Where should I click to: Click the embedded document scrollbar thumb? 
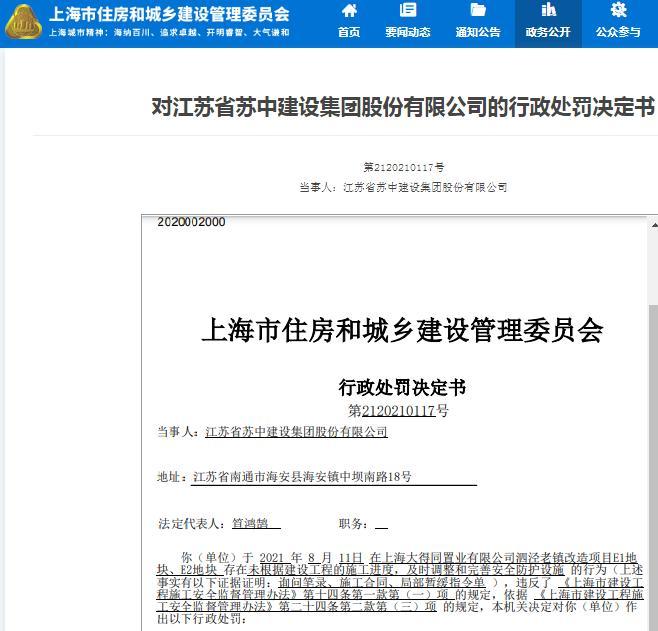[653, 466]
